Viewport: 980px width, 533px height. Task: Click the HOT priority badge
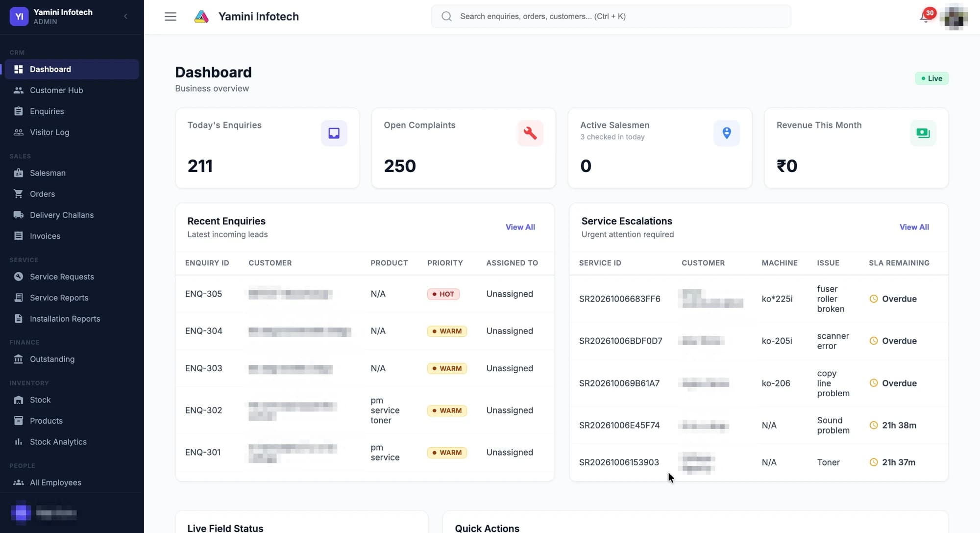tap(443, 294)
